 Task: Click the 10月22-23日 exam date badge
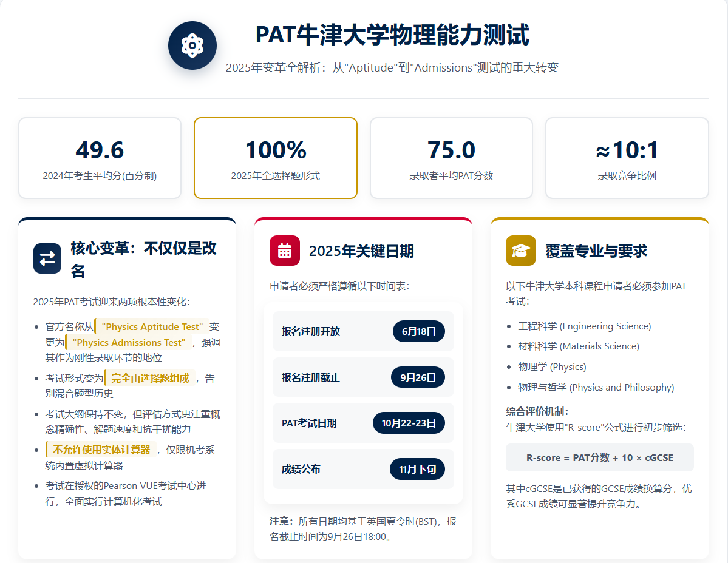[409, 423]
